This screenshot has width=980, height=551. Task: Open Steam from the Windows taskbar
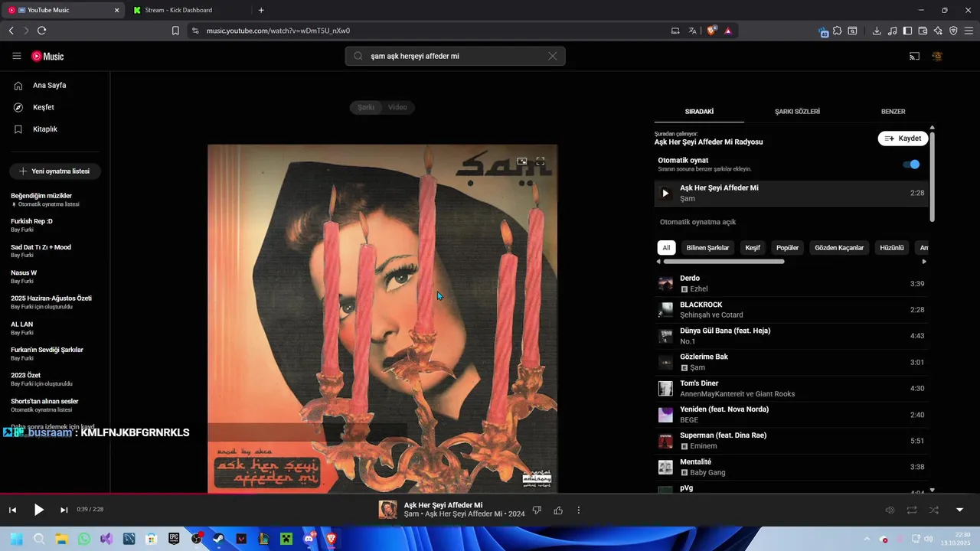[x=219, y=539]
